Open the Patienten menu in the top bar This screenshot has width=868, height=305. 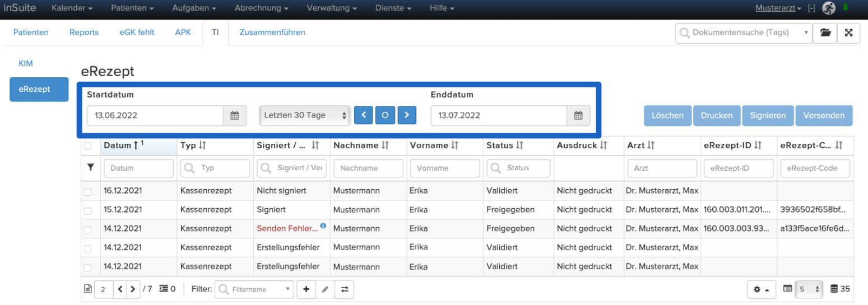click(132, 8)
